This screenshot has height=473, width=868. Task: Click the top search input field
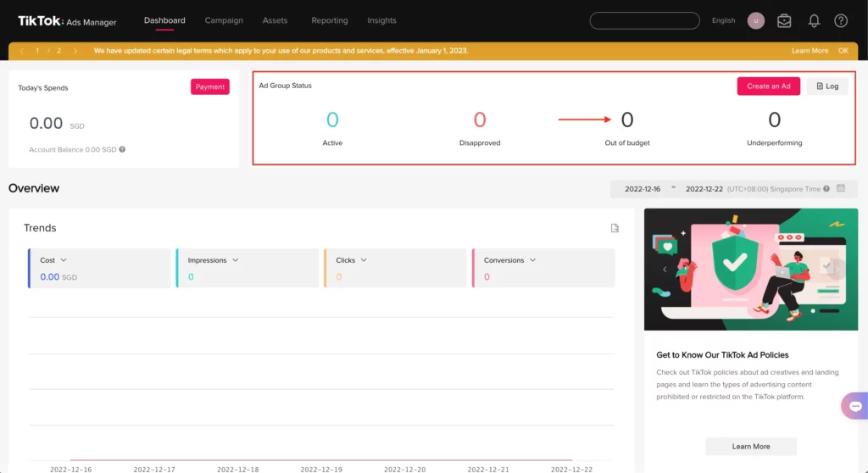coord(644,20)
